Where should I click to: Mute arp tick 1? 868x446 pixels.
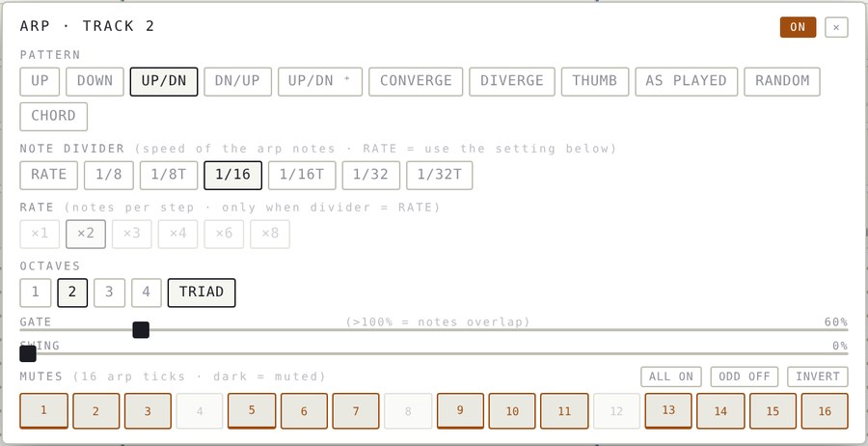(x=43, y=411)
